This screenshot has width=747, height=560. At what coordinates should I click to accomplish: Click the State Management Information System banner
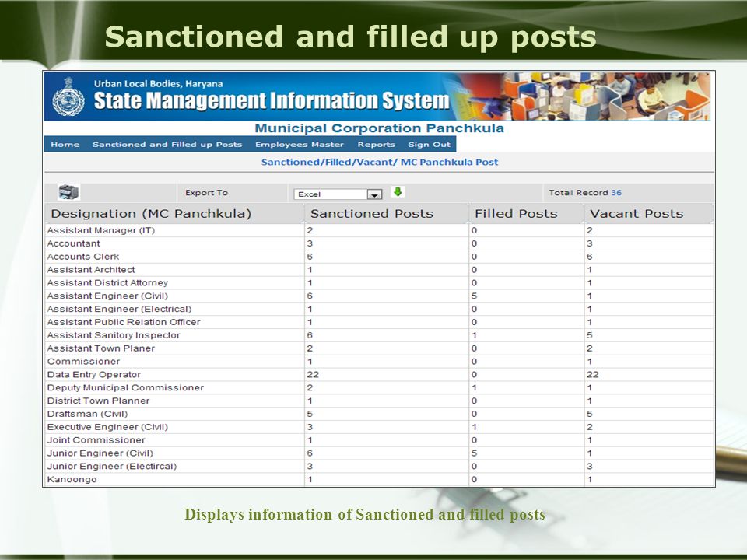point(377,96)
